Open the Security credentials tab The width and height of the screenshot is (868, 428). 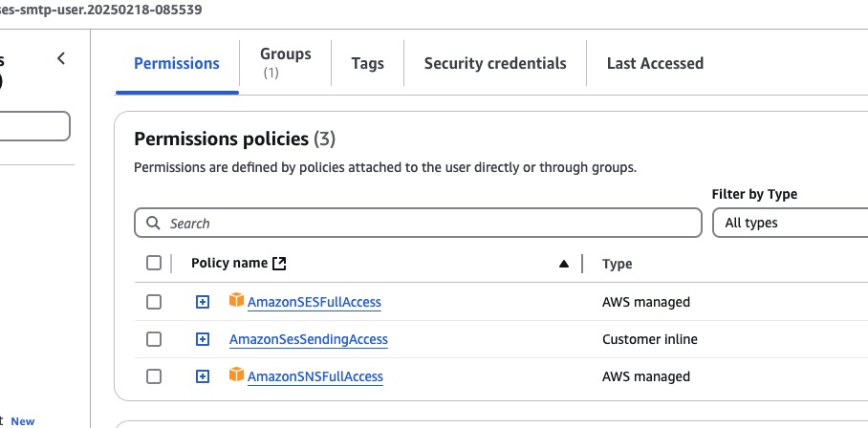click(x=494, y=63)
